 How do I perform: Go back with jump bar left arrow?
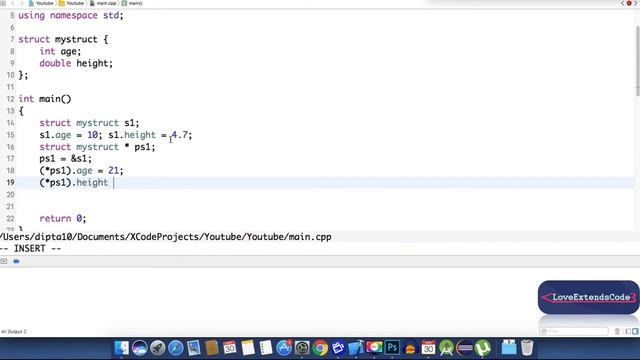click(x=13, y=3)
